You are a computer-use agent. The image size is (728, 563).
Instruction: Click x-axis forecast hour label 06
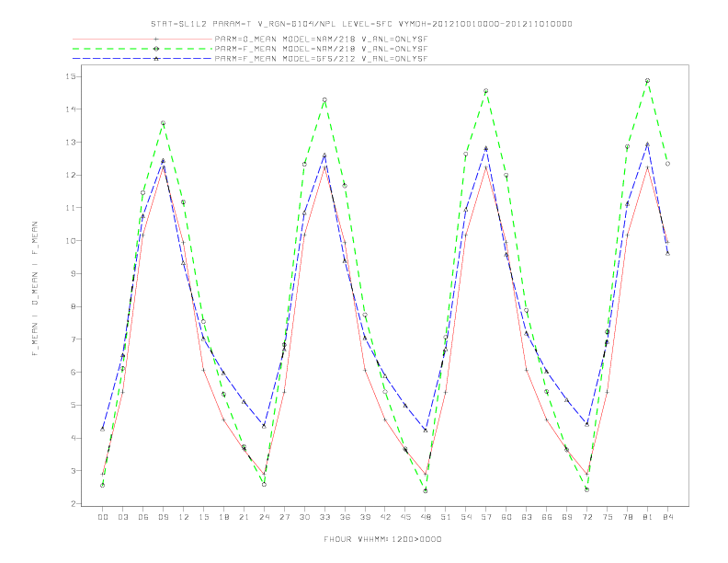point(143,517)
